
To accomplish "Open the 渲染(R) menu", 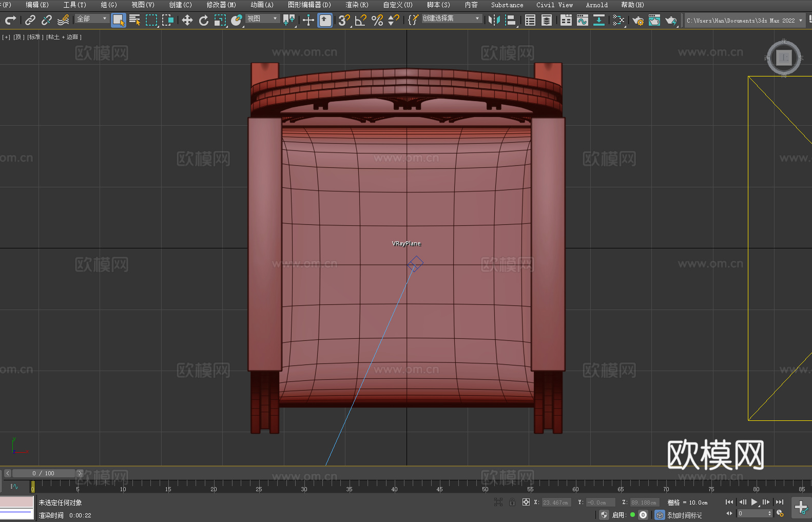I will click(x=357, y=5).
